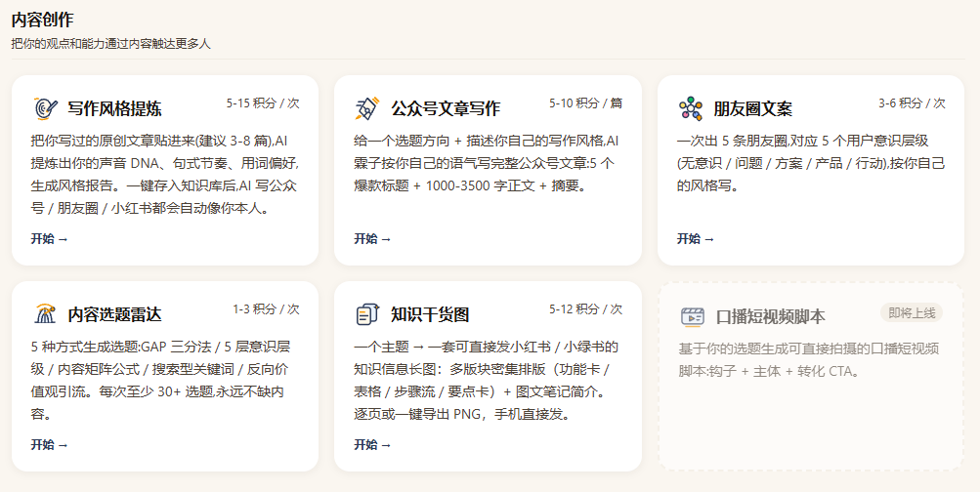This screenshot has height=492, width=980.
Task: Click the 5-15 积分 / 次 price label
Action: click(263, 103)
